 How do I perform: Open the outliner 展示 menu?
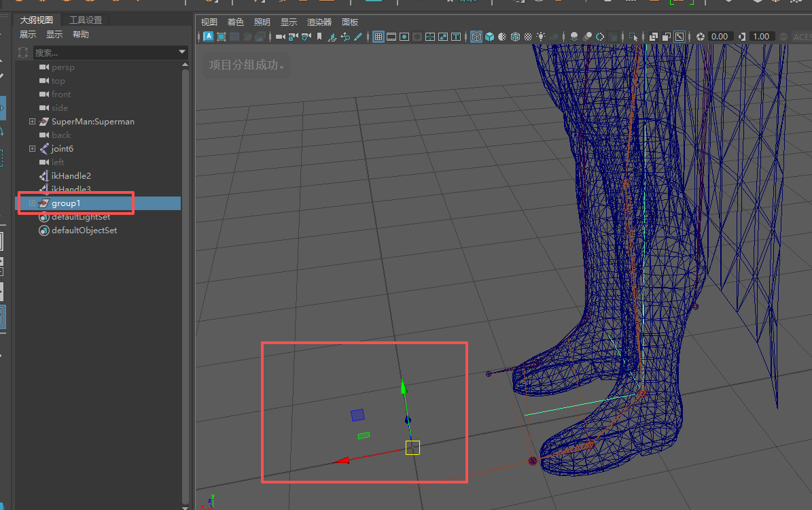(28, 34)
